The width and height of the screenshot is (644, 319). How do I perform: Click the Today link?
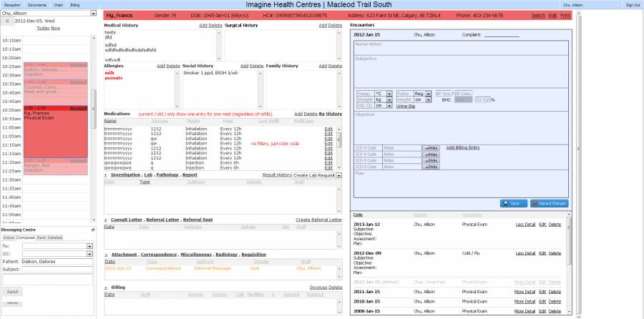pyautogui.click(x=43, y=29)
